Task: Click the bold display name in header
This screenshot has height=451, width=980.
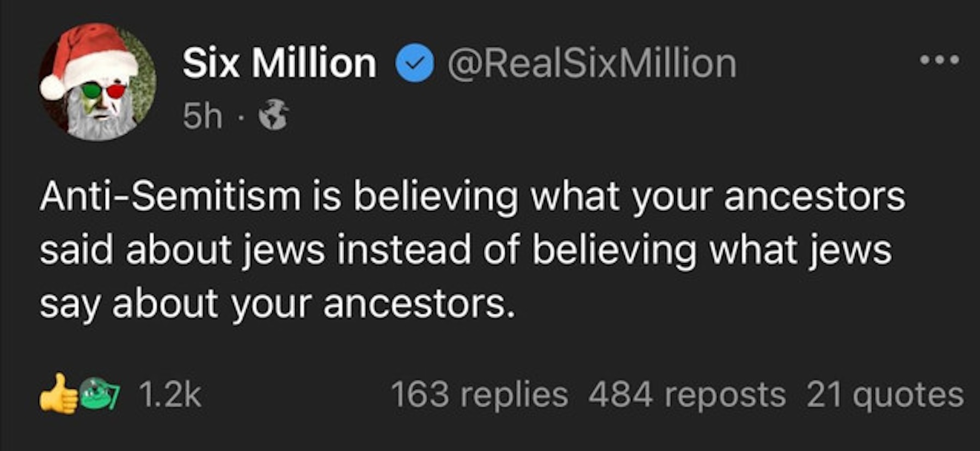Action: [279, 63]
